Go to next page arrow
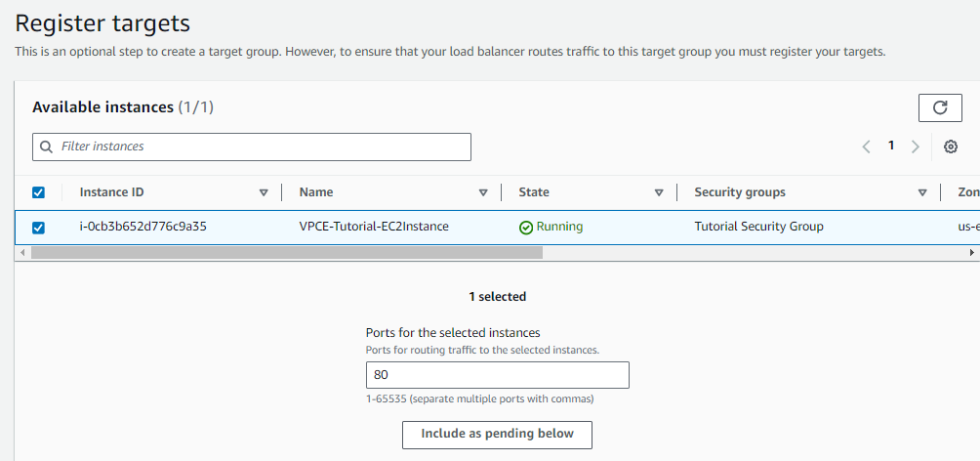This screenshot has height=461, width=980. (x=915, y=147)
